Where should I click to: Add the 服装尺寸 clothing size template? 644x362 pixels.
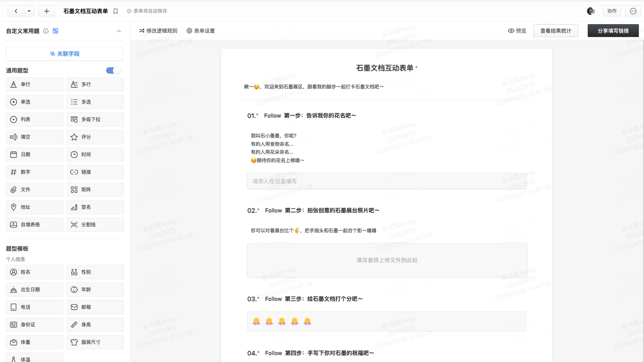click(x=95, y=342)
